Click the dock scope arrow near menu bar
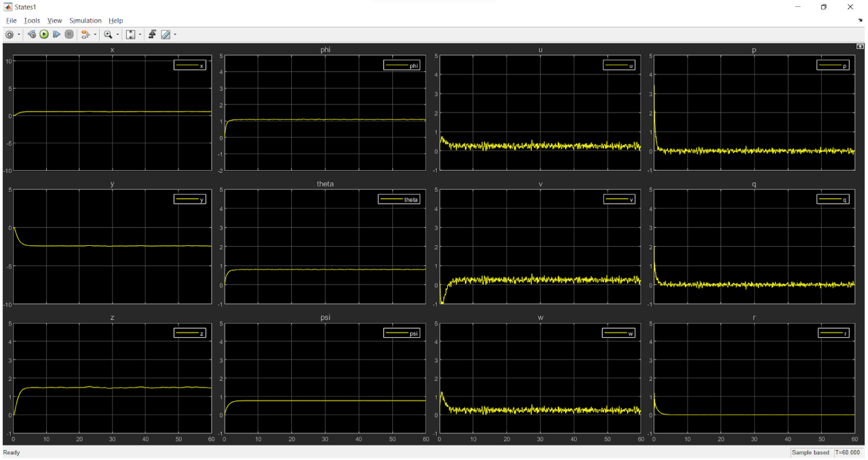 click(860, 20)
